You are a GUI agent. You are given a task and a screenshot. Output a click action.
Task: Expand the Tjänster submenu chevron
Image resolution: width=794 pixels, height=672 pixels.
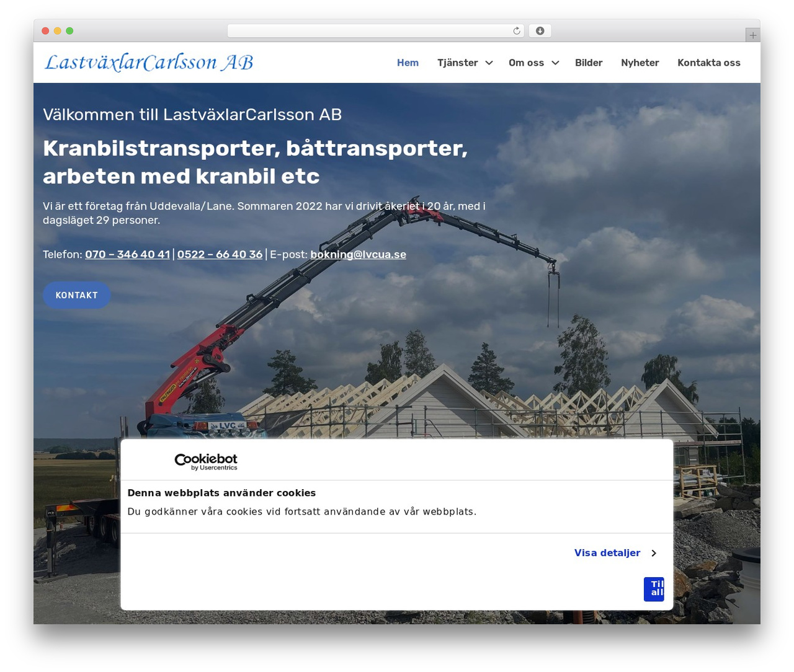[x=489, y=63]
